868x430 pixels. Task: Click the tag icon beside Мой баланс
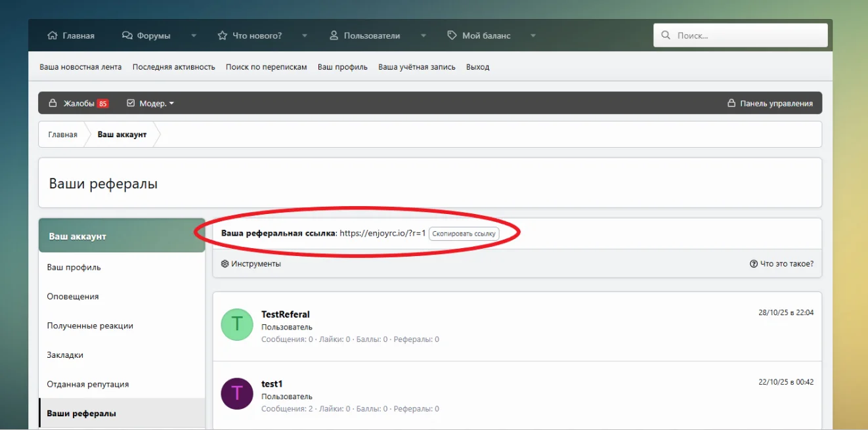452,35
